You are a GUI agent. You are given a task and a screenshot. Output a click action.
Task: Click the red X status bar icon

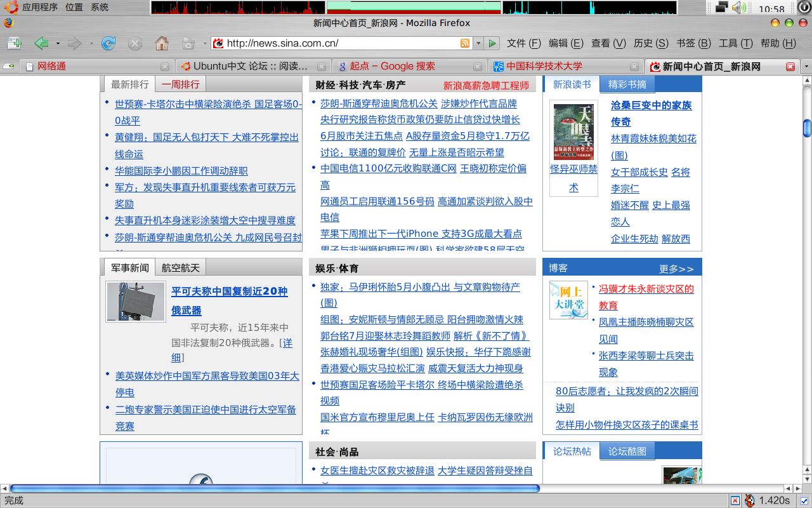point(735,500)
